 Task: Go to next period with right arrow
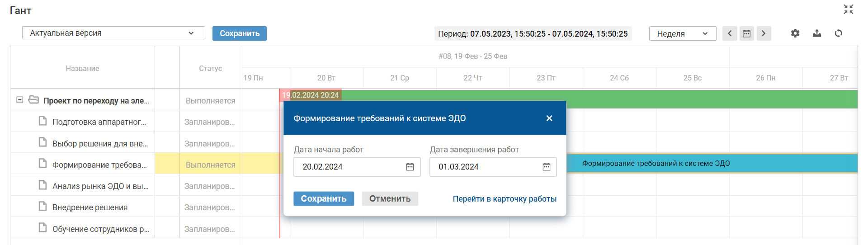coord(764,33)
